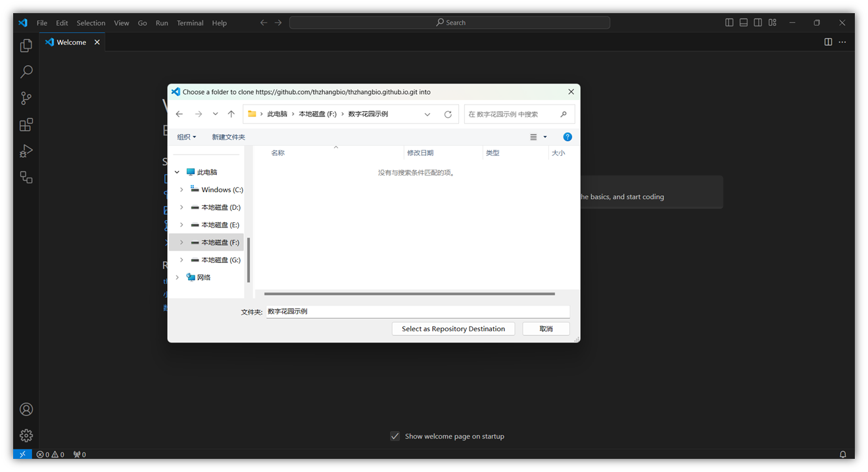Toggle primary side bar layout icon

pyautogui.click(x=729, y=22)
